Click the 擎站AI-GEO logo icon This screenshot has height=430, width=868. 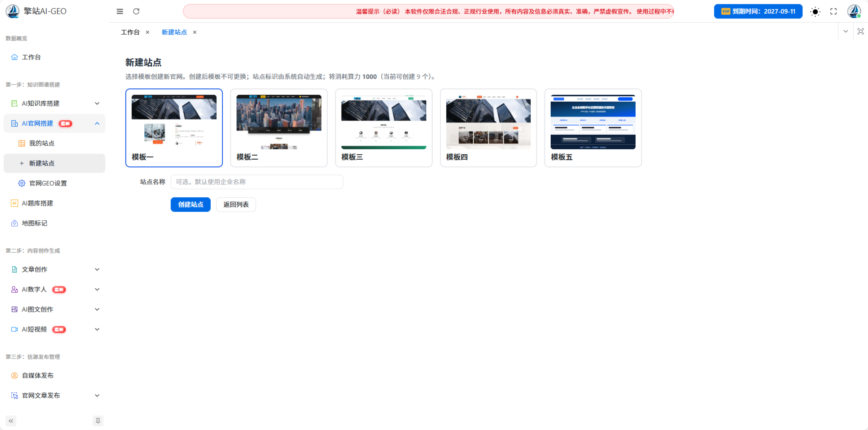[x=13, y=11]
